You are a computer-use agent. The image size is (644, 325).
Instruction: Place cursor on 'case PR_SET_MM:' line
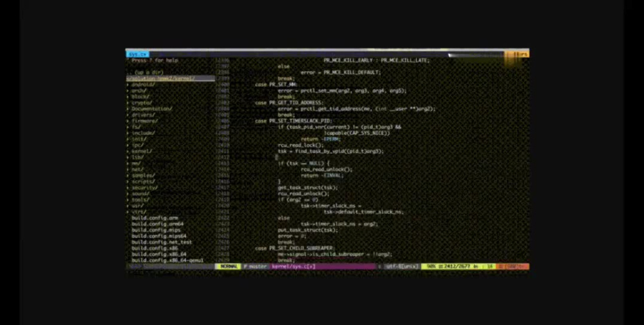[x=276, y=84]
